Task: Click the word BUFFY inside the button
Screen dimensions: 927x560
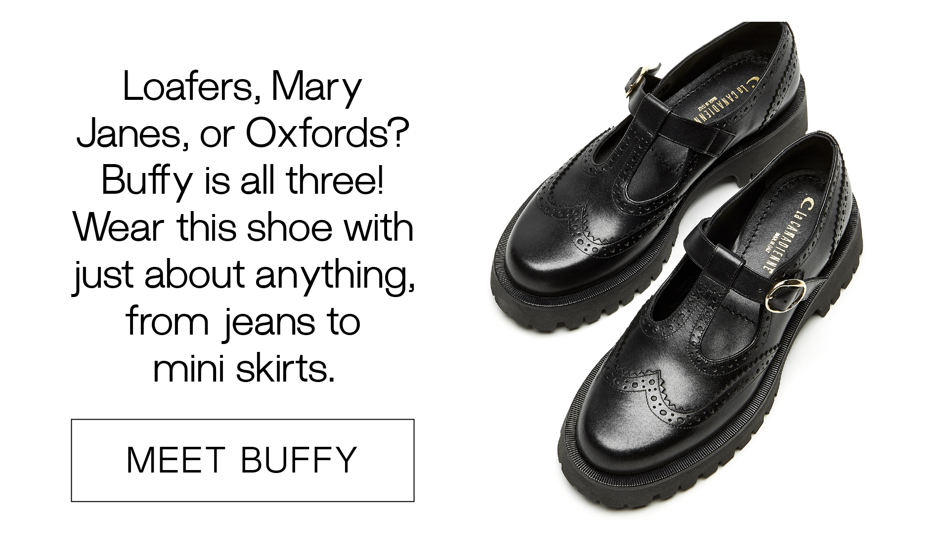Action: [x=299, y=460]
